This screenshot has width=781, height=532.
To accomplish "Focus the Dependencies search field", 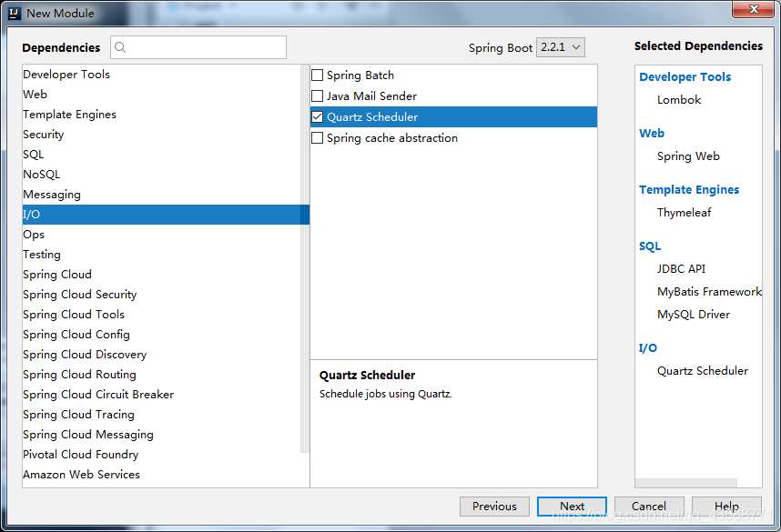I will (198, 47).
